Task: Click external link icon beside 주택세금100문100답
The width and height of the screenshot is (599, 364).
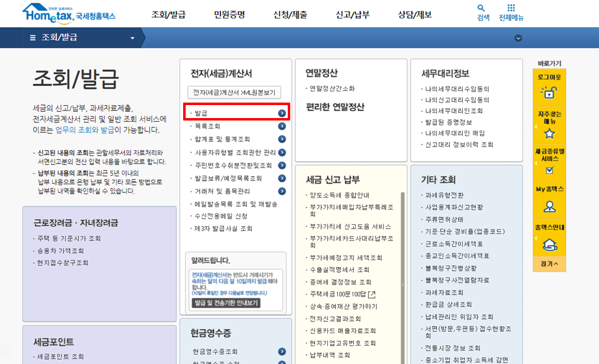Action: (x=372, y=295)
